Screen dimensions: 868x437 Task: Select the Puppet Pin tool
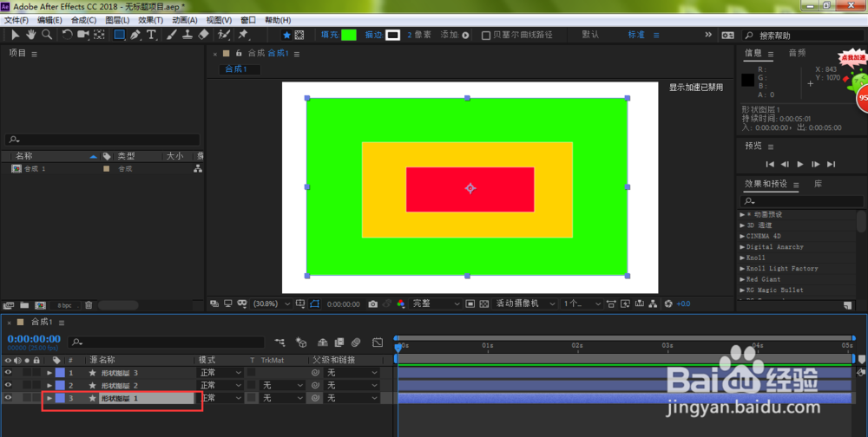pos(243,35)
